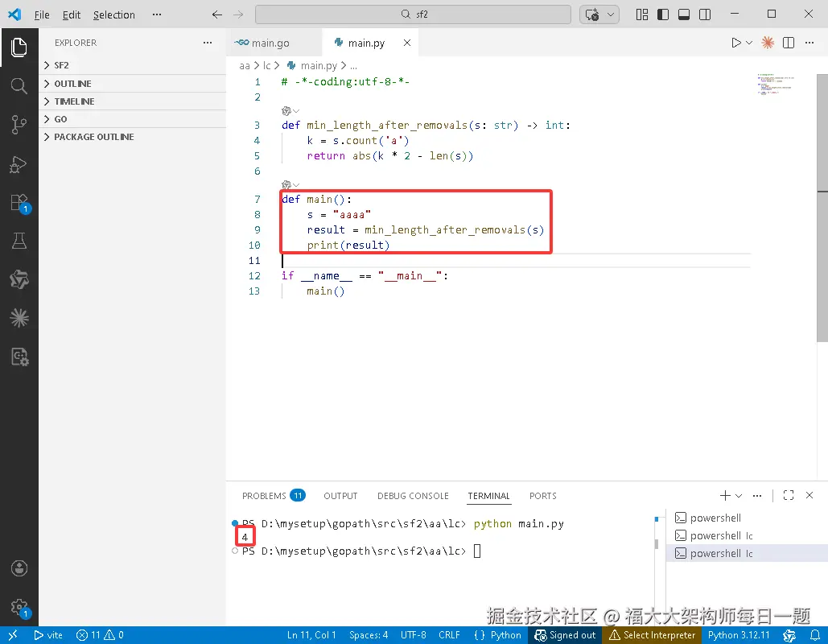Maximize the terminal panel size
This screenshot has width=828, height=644.
789,496
